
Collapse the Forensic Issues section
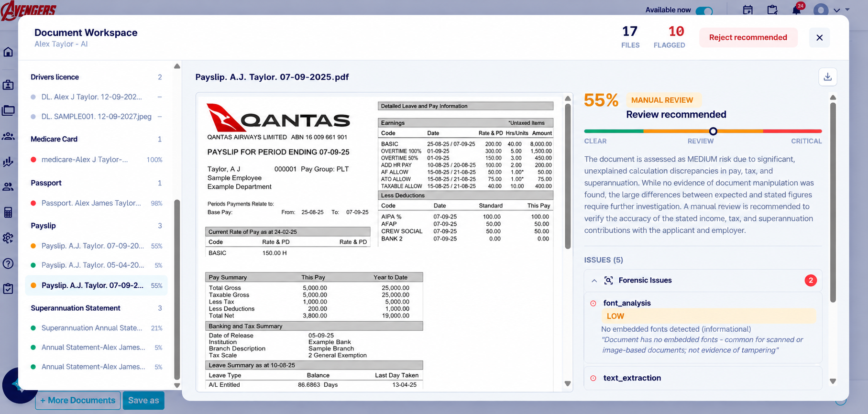click(x=594, y=281)
